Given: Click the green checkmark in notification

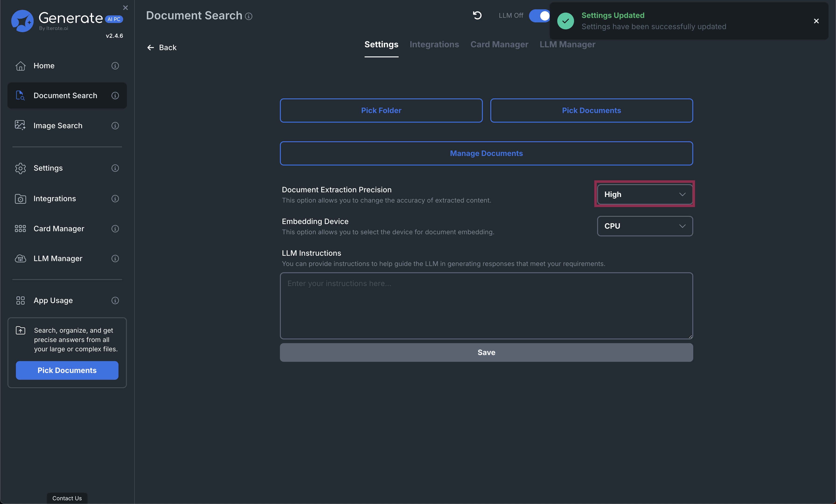Looking at the screenshot, I should [566, 21].
